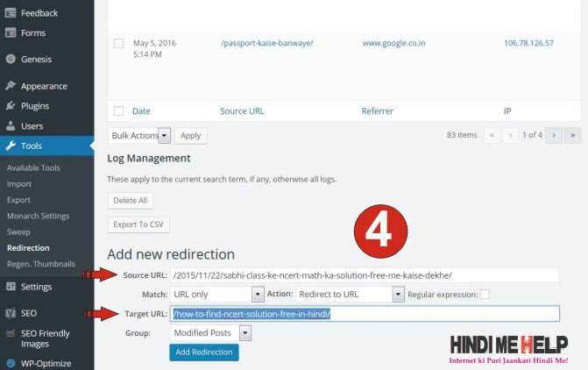
Task: Click the 106.78.126.57 IP link
Action: [x=528, y=43]
